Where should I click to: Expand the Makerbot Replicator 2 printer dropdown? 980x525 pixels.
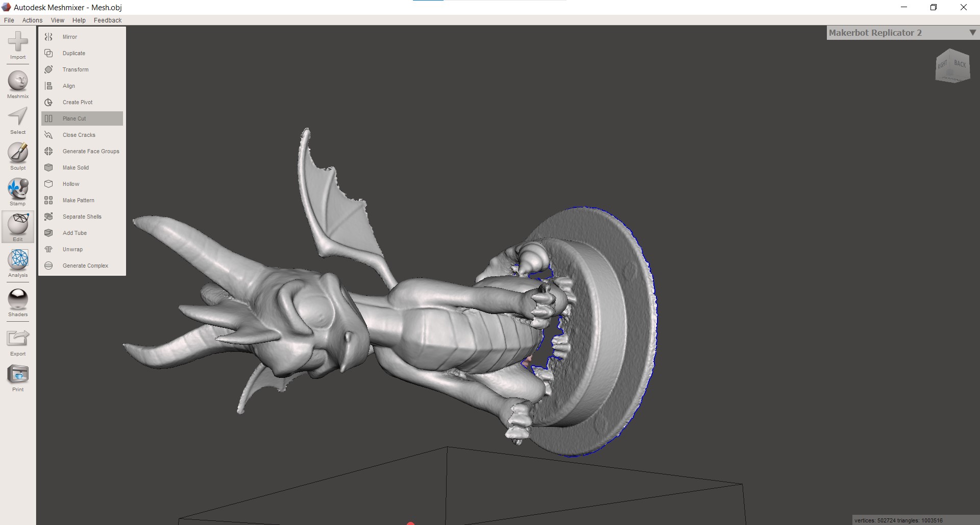pyautogui.click(x=972, y=33)
